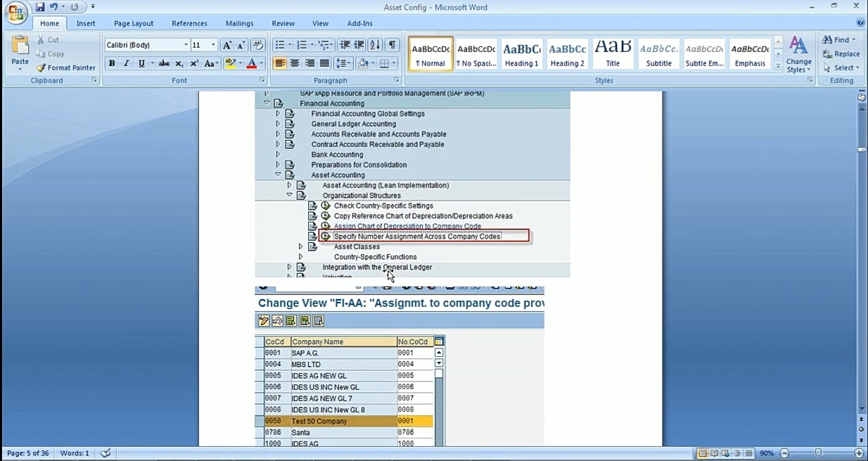Apply the Normal style
This screenshot has height=461, width=868.
pos(430,53)
